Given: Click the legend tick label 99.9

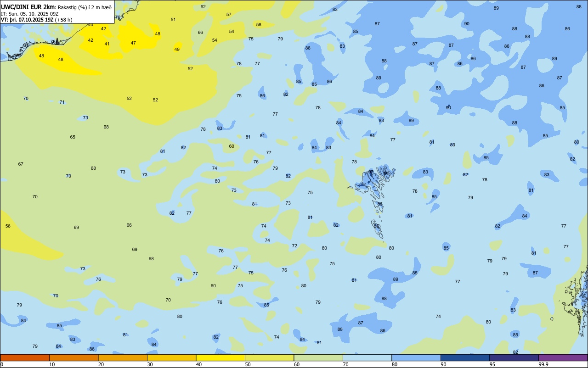Looking at the screenshot, I should pyautogui.click(x=543, y=364).
